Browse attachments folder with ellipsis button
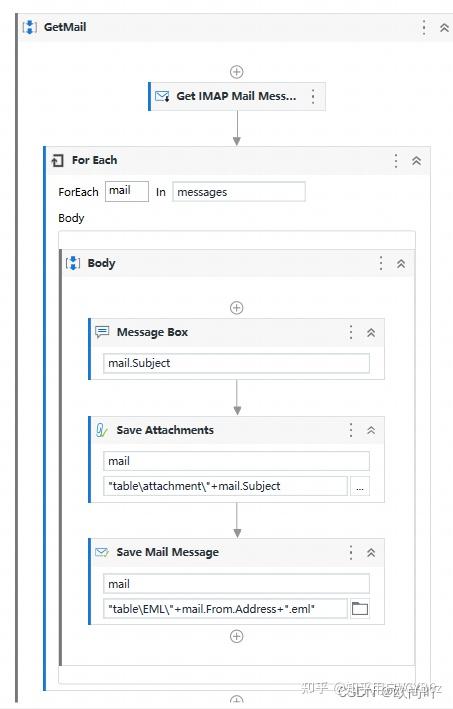The height and width of the screenshot is (709, 453). point(360,486)
